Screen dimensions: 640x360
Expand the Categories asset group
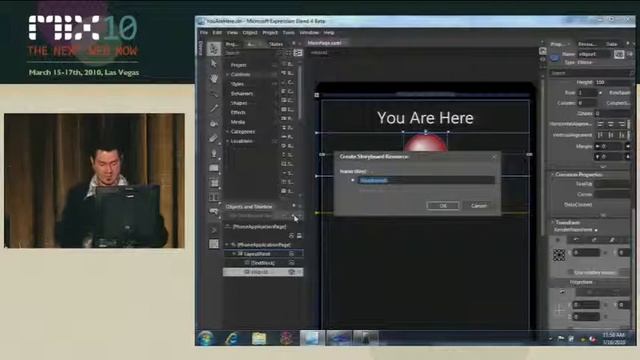pos(227,131)
